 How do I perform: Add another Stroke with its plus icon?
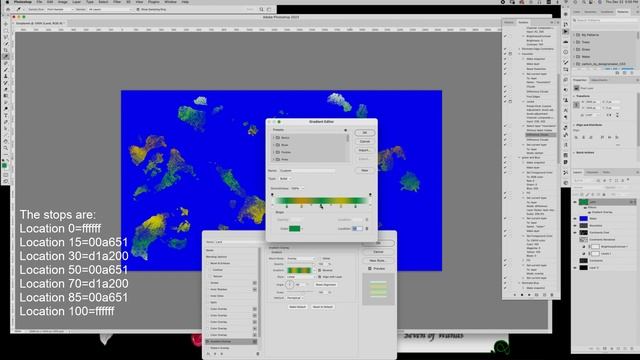coord(254,283)
